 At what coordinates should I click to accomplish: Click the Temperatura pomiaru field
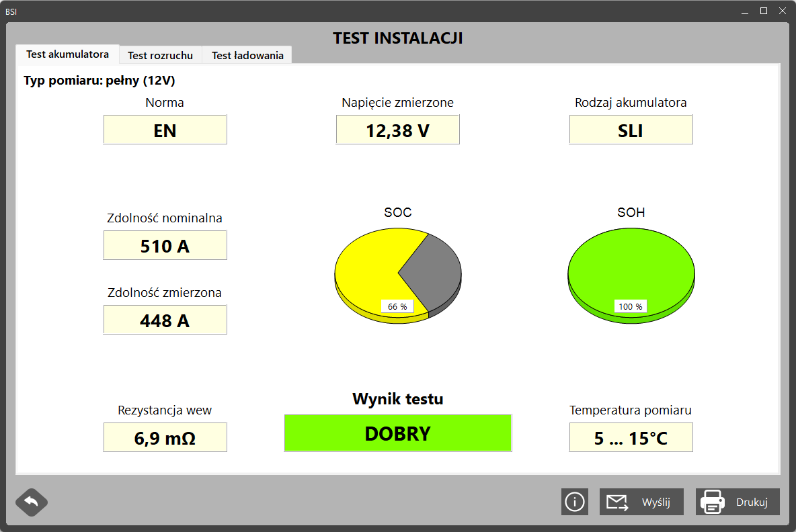pyautogui.click(x=631, y=437)
